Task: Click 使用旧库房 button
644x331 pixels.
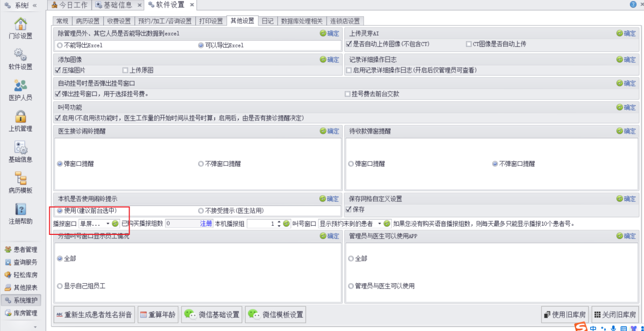Action: click(565, 315)
